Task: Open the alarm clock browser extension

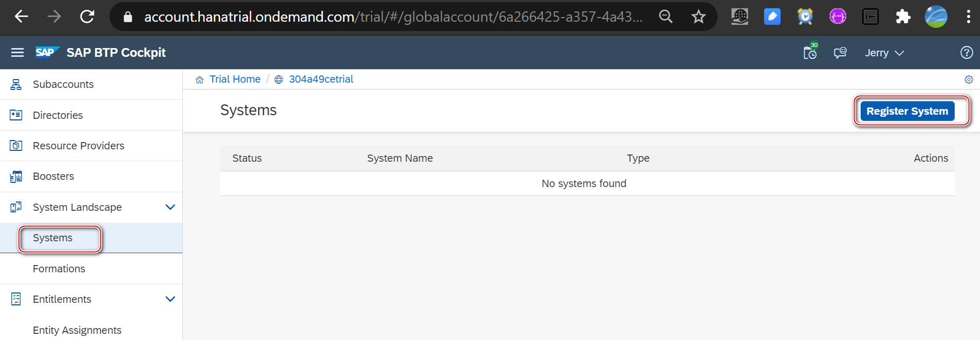Action: [x=805, y=17]
